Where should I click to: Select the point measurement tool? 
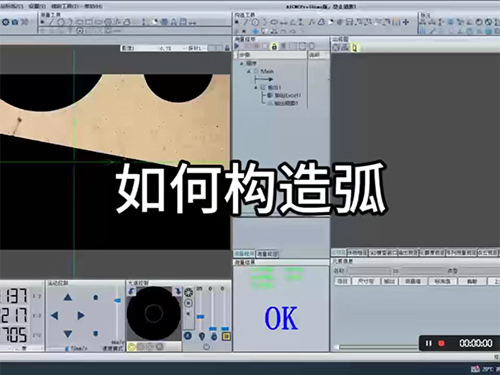(42, 22)
